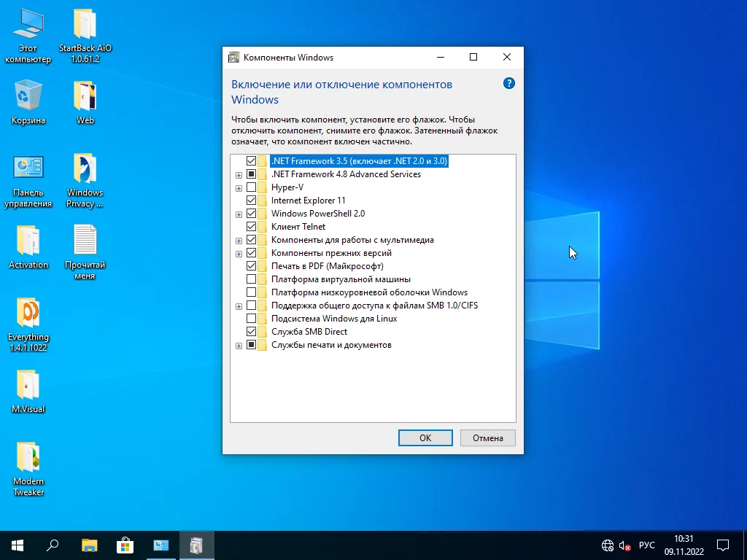The width and height of the screenshot is (747, 560).
Task: Expand the Windows PowerShell 2.0 tree node
Action: click(239, 214)
